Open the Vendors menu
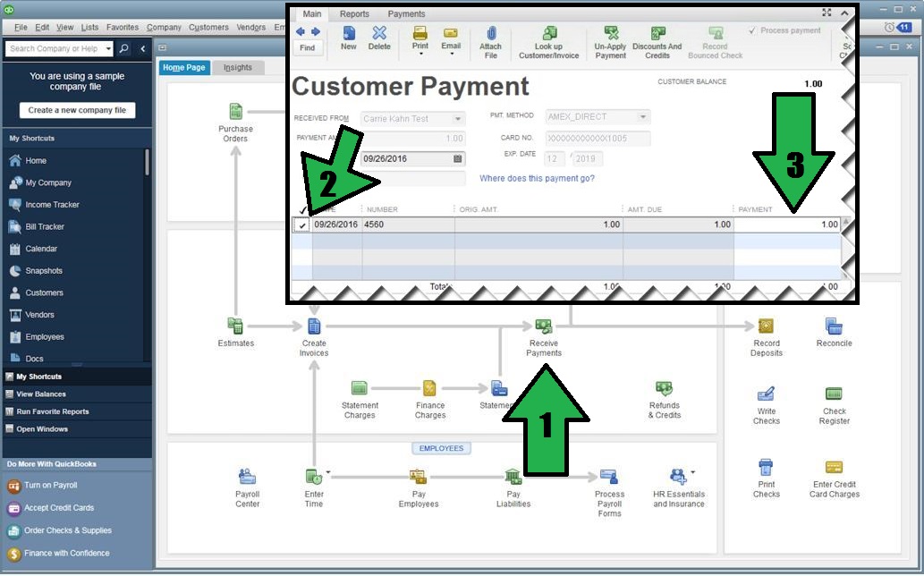 click(x=251, y=27)
